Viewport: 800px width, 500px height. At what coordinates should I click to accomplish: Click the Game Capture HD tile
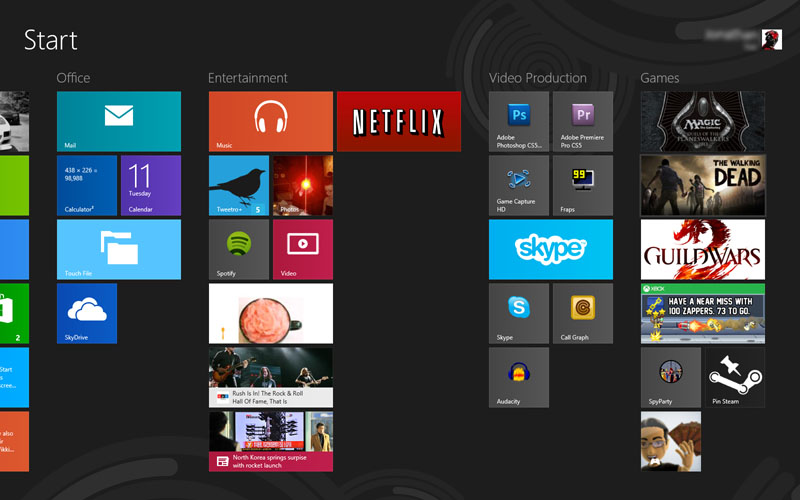[x=519, y=185]
